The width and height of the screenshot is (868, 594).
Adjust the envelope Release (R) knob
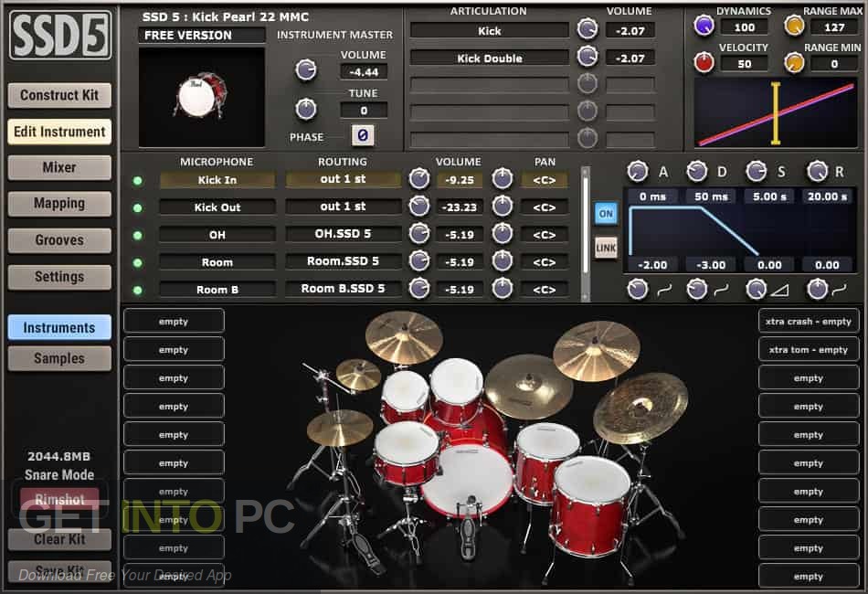coord(820,170)
